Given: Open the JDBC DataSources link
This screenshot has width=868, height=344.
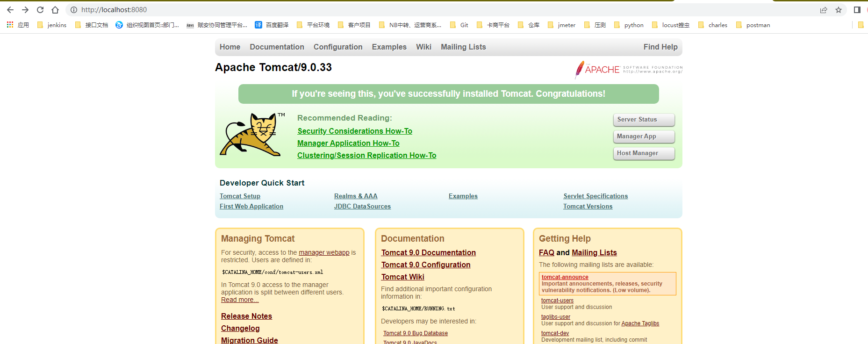Looking at the screenshot, I should click(x=362, y=206).
